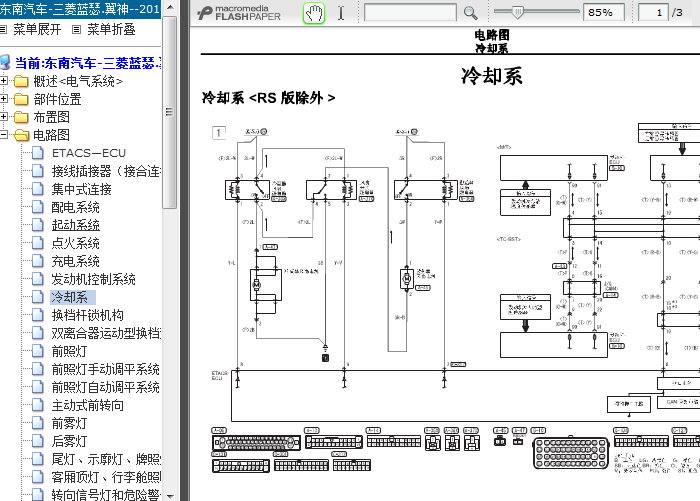This screenshot has width=700, height=501.
Task: Click the document icon beside 主动式前转向
Action: coord(38,405)
